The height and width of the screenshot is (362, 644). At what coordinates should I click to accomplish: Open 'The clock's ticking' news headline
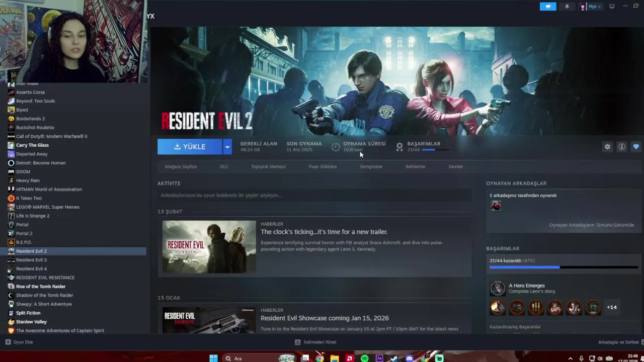324,232
